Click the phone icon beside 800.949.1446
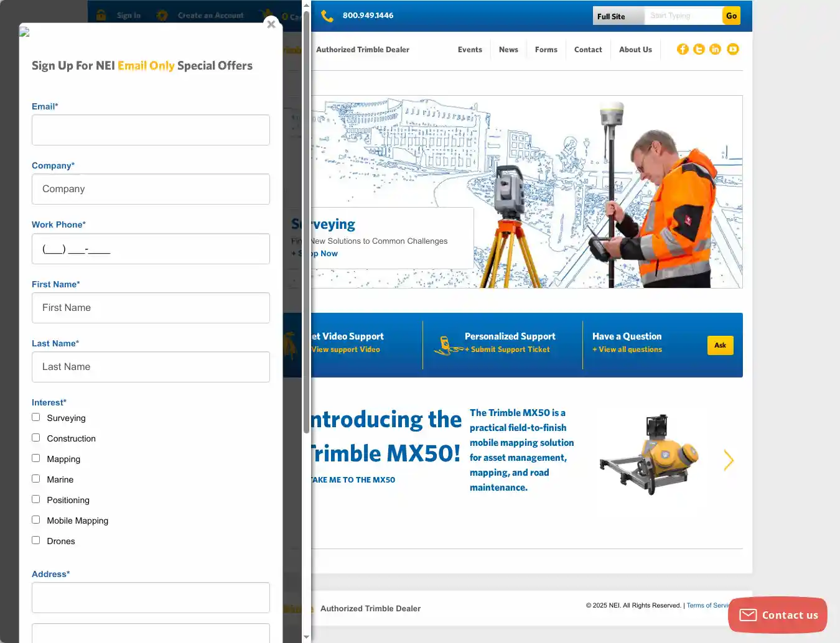 327,16
